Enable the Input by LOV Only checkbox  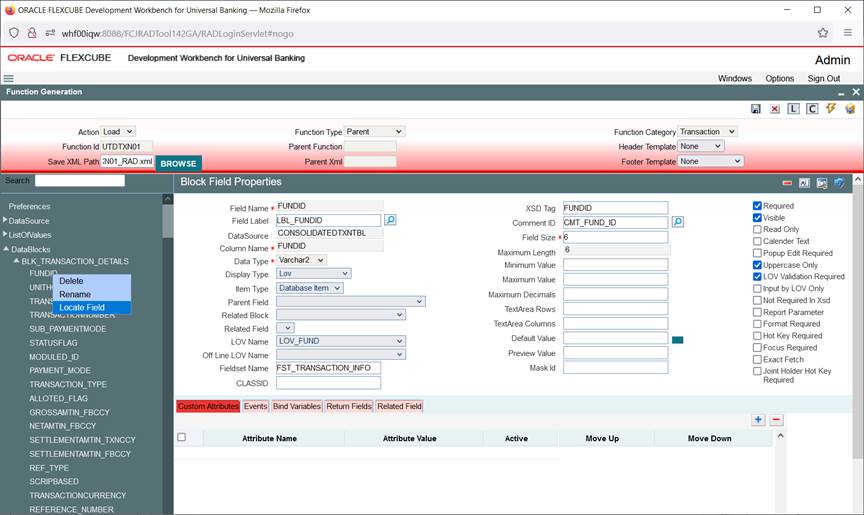click(x=757, y=289)
